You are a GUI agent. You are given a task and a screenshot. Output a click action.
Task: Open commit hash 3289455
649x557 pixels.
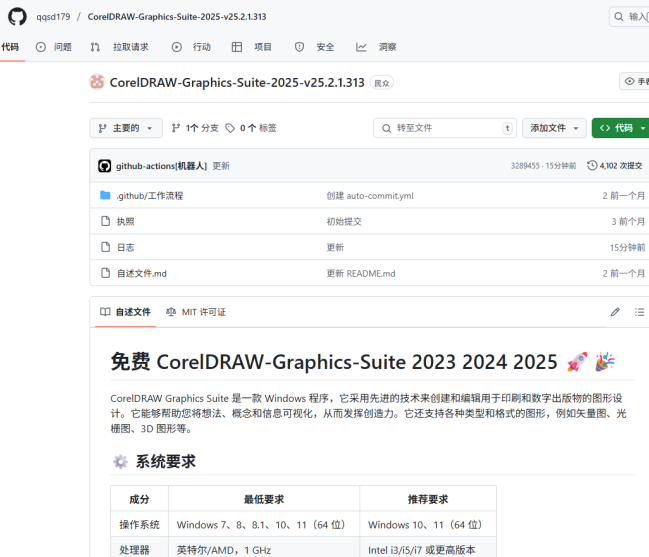click(x=525, y=166)
